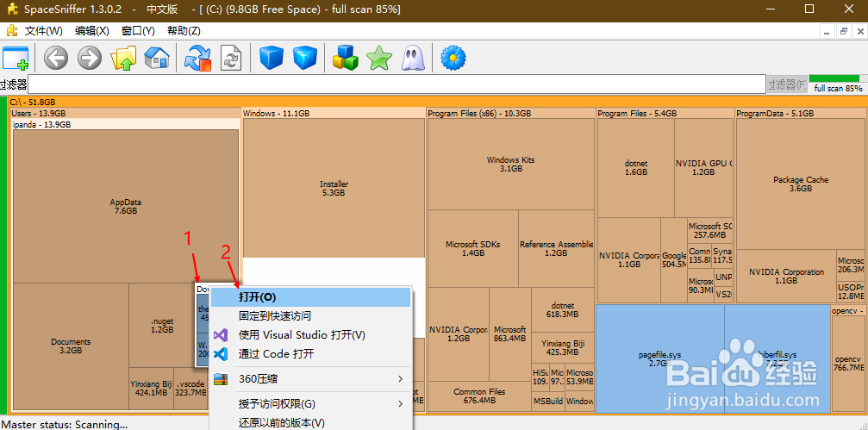Expand the 授予访问权限(G) submenu arrow
The image size is (868, 430).
[400, 404]
